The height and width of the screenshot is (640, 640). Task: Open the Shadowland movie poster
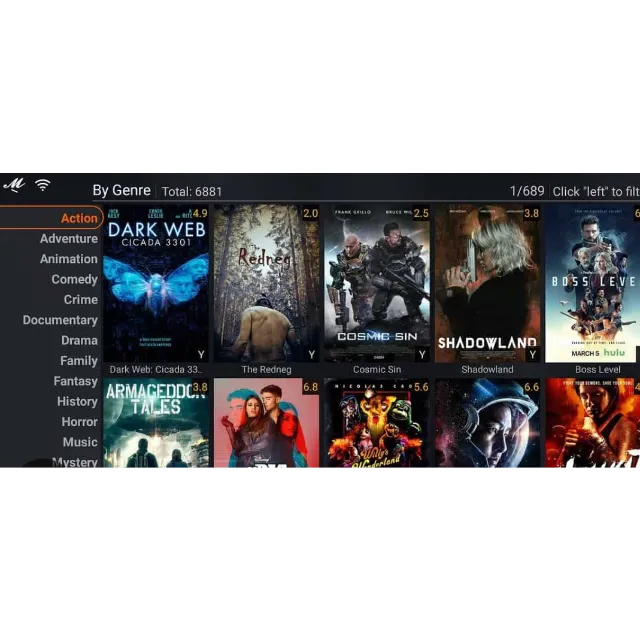coord(487,284)
